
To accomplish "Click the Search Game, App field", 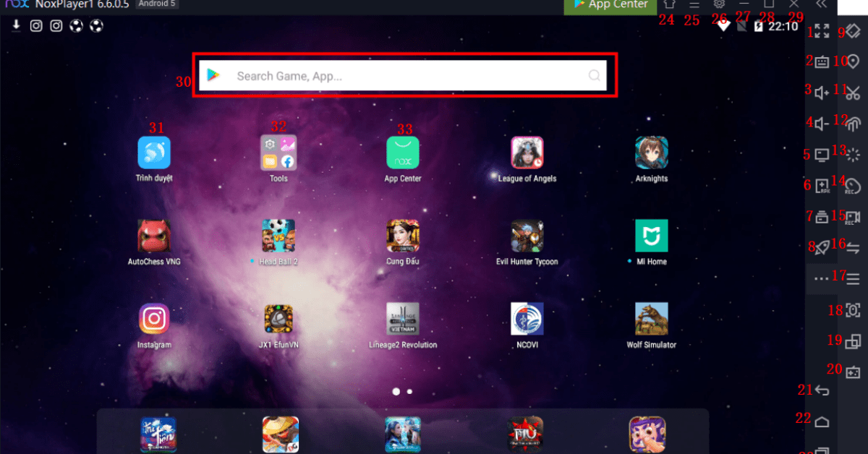I will tap(404, 75).
